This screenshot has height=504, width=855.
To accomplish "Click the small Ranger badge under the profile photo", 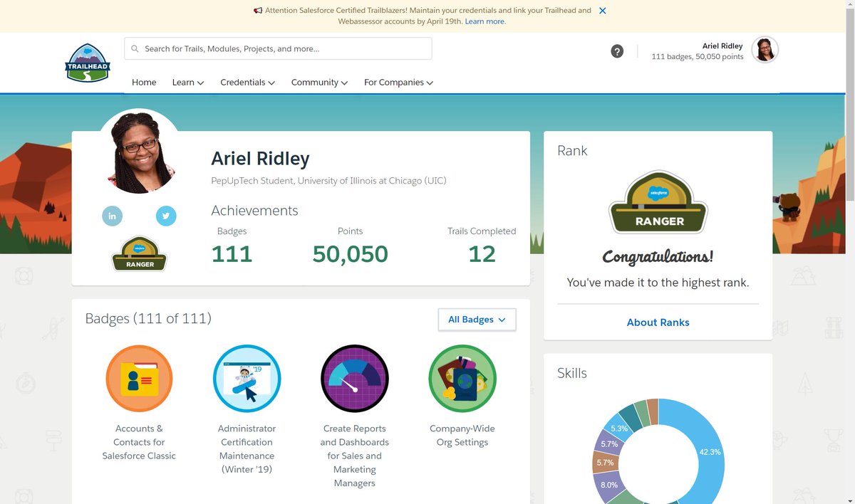I will click(139, 253).
